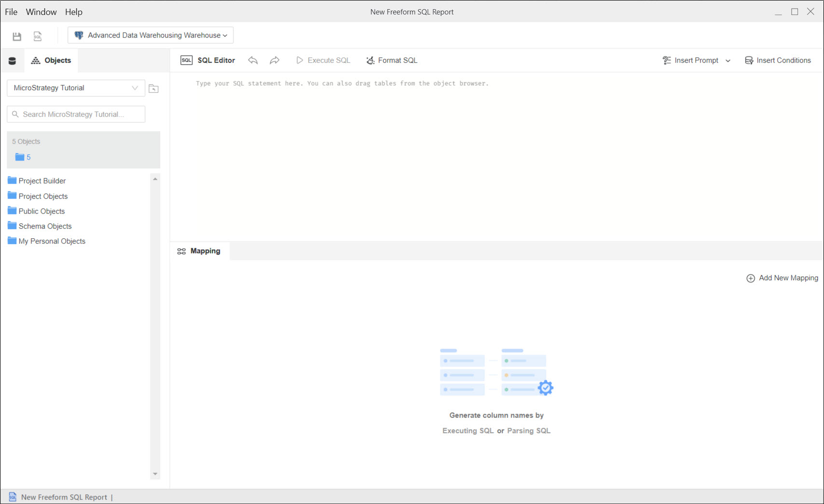
Task: Open the Advanced Data Warehousing Warehouse dropdown
Action: (151, 35)
